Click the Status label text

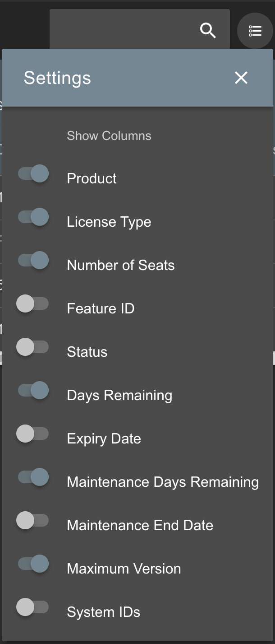tap(87, 352)
